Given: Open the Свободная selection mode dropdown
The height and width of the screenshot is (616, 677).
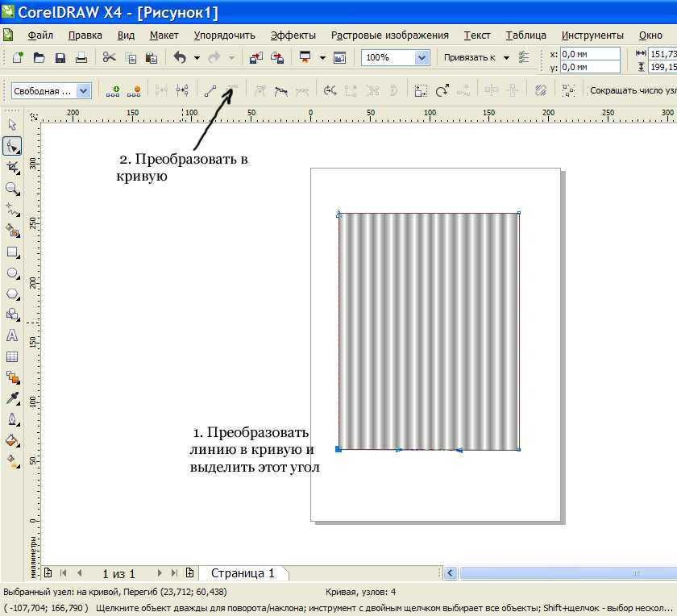Looking at the screenshot, I should click(83, 91).
